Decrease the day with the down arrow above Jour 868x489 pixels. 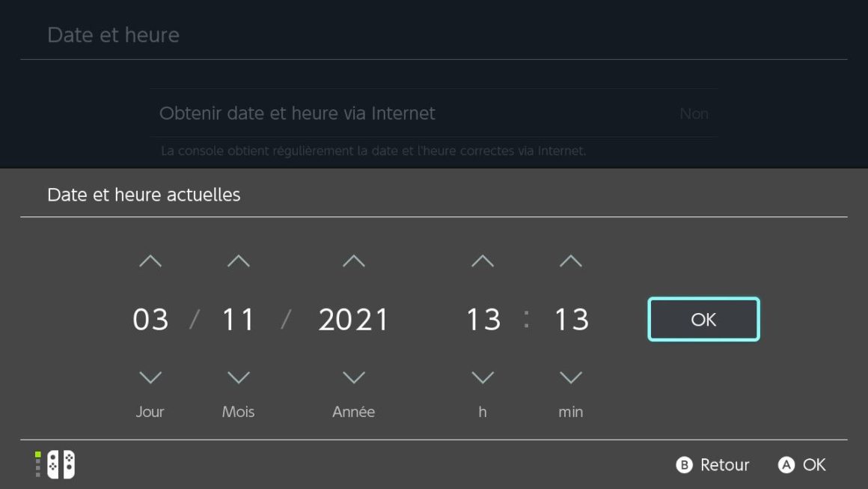[x=150, y=377]
